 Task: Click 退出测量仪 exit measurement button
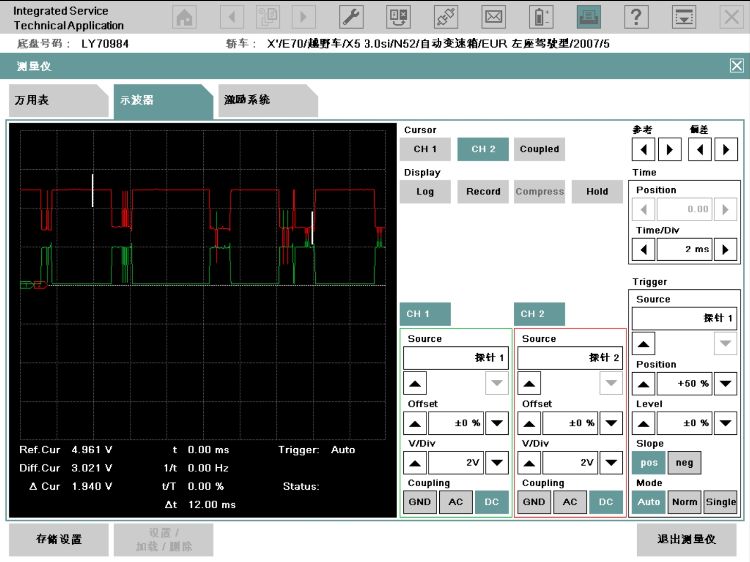point(686,540)
